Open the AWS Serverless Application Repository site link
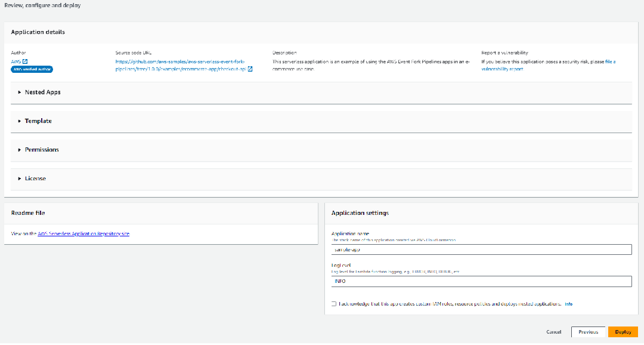This screenshot has width=644, height=345. click(83, 233)
